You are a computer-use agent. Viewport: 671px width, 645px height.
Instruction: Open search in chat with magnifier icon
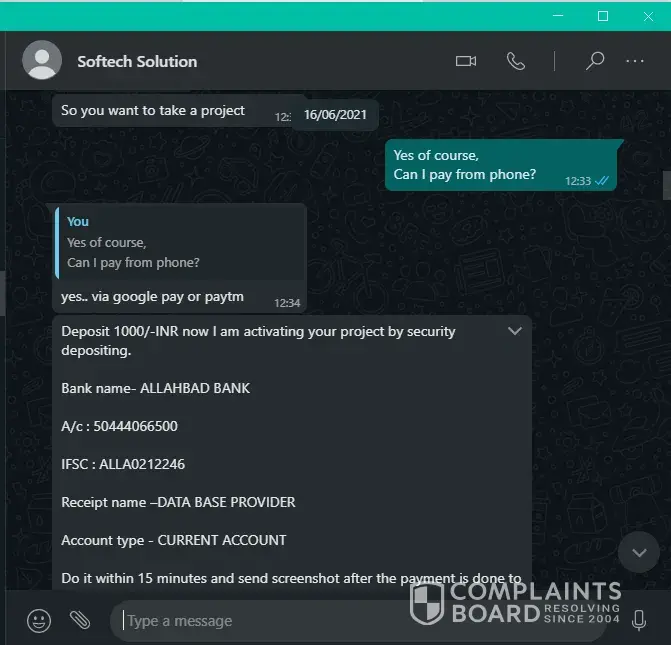[x=595, y=61]
